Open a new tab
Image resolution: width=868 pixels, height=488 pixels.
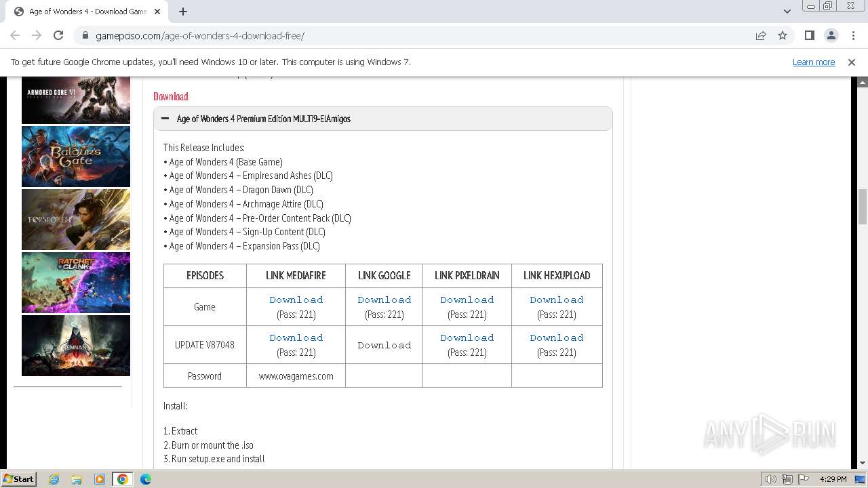[183, 12]
